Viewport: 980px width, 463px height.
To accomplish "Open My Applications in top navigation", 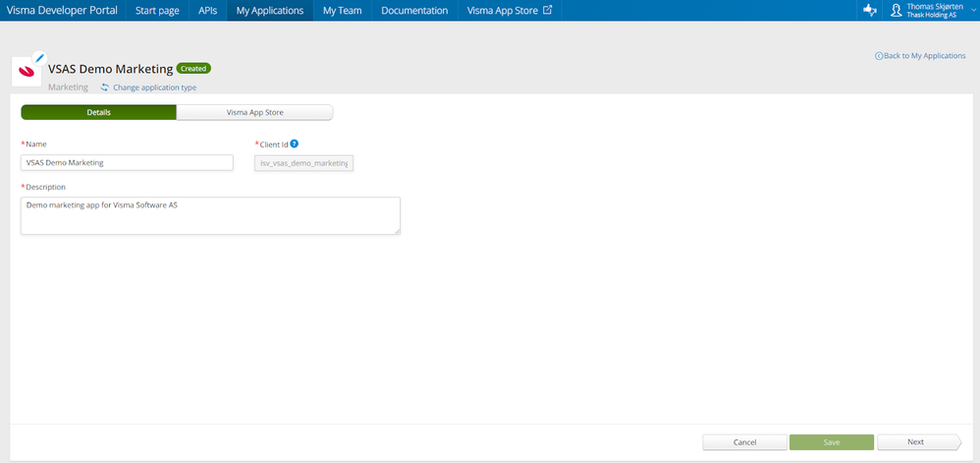I will pyautogui.click(x=270, y=11).
